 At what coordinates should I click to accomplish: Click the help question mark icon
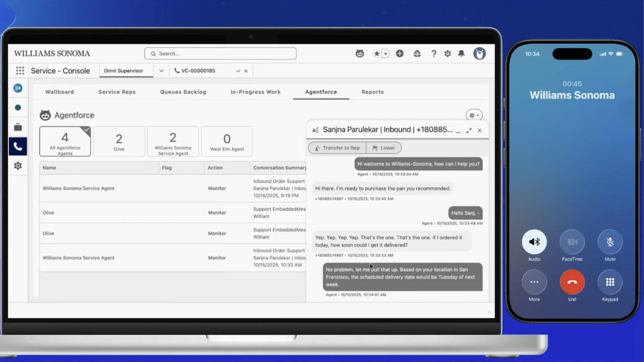tap(434, 54)
